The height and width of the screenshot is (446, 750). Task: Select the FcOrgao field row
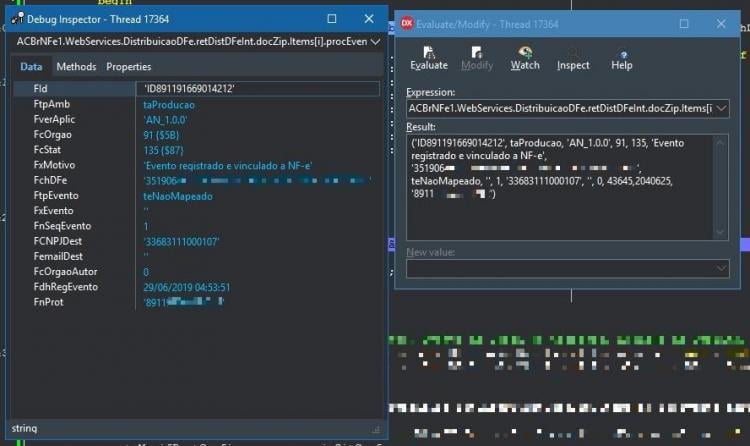click(197, 135)
